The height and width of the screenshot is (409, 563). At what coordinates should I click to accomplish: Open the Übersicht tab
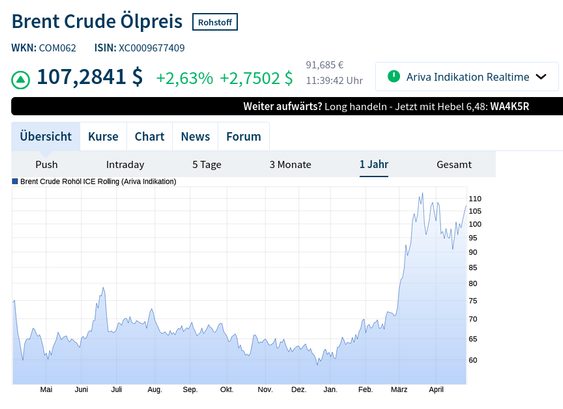pyautogui.click(x=46, y=136)
